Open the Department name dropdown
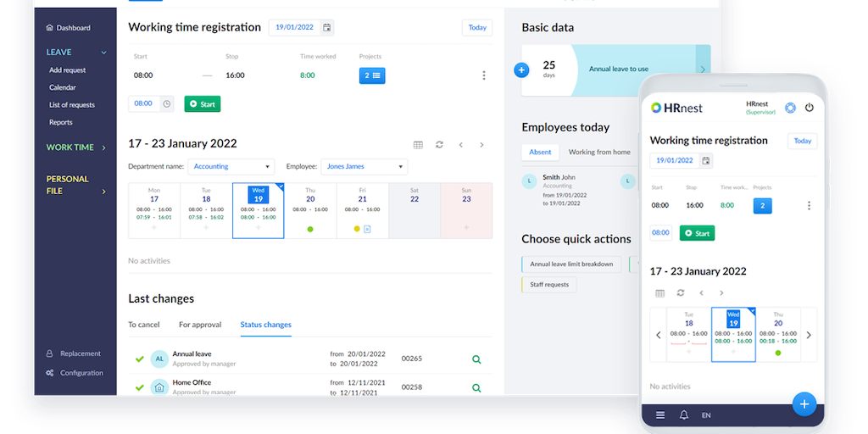 pos(231,167)
